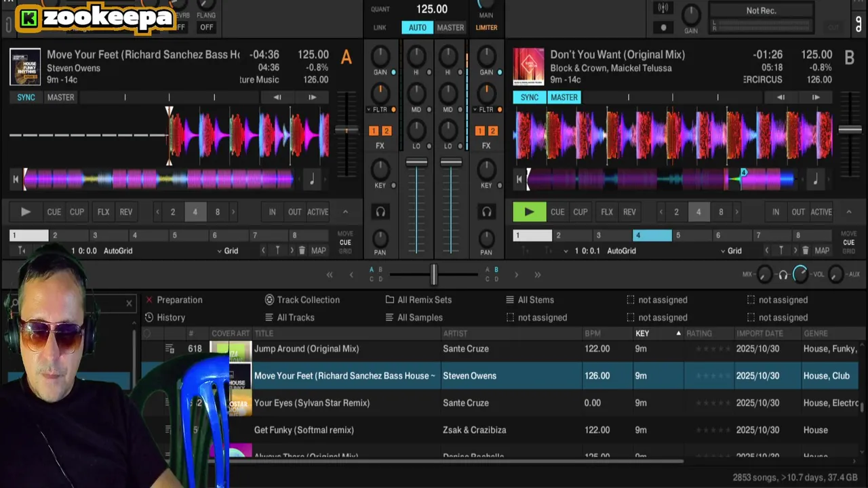This screenshot has height=488, width=868.
Task: Open deck A Grid dropdown
Action: (x=227, y=251)
